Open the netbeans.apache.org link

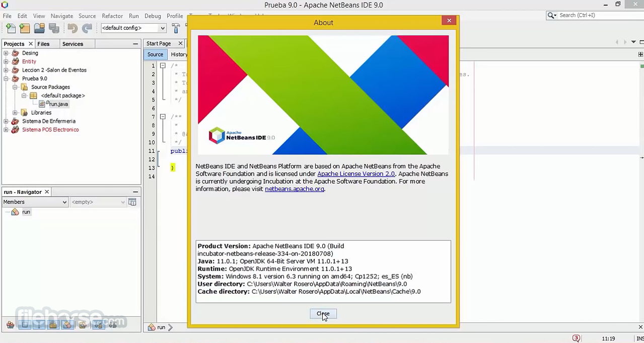pos(294,189)
